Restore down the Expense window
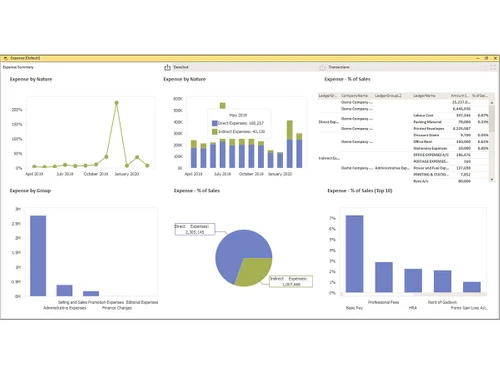This screenshot has height=375, width=500. [x=486, y=58]
